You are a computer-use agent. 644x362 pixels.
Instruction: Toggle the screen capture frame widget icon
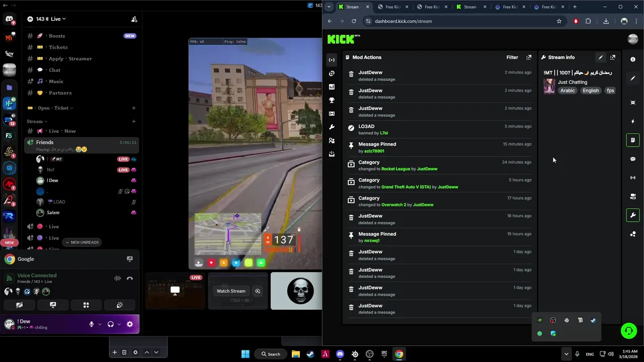(x=633, y=103)
